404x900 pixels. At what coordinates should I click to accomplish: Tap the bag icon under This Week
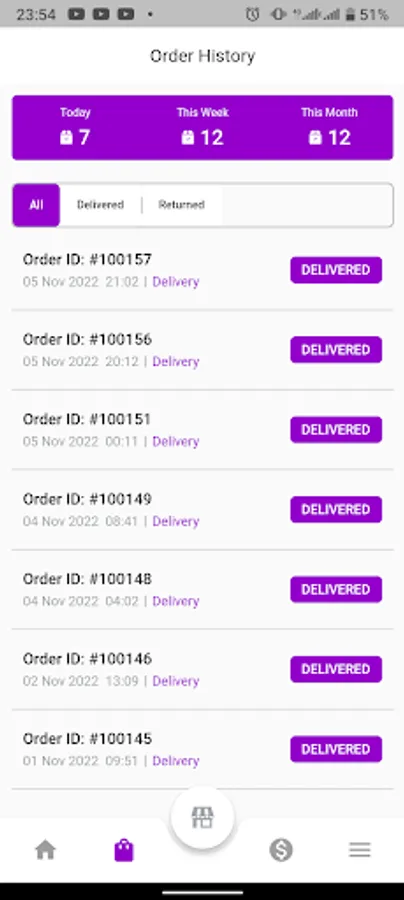click(x=188, y=137)
